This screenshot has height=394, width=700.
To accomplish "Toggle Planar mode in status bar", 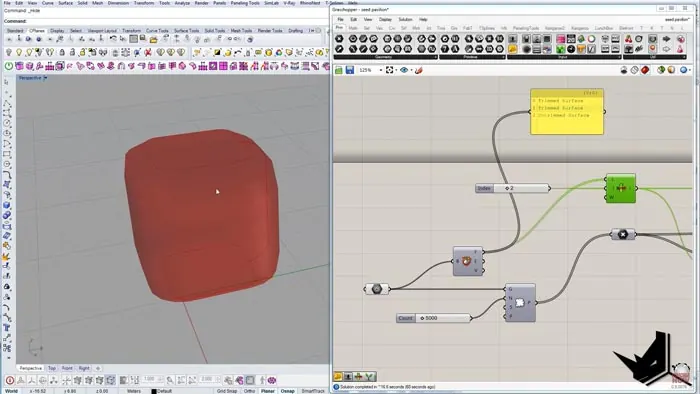I will pos(267,391).
